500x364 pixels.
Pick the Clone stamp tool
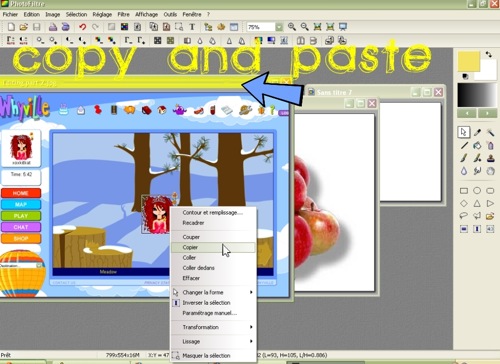[490, 158]
